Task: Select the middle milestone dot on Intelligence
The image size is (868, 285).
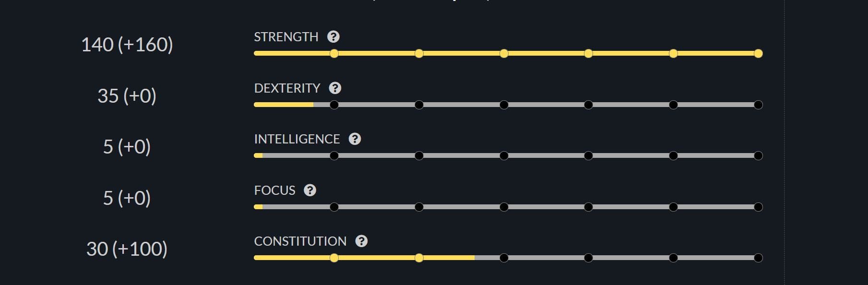Action: point(503,155)
